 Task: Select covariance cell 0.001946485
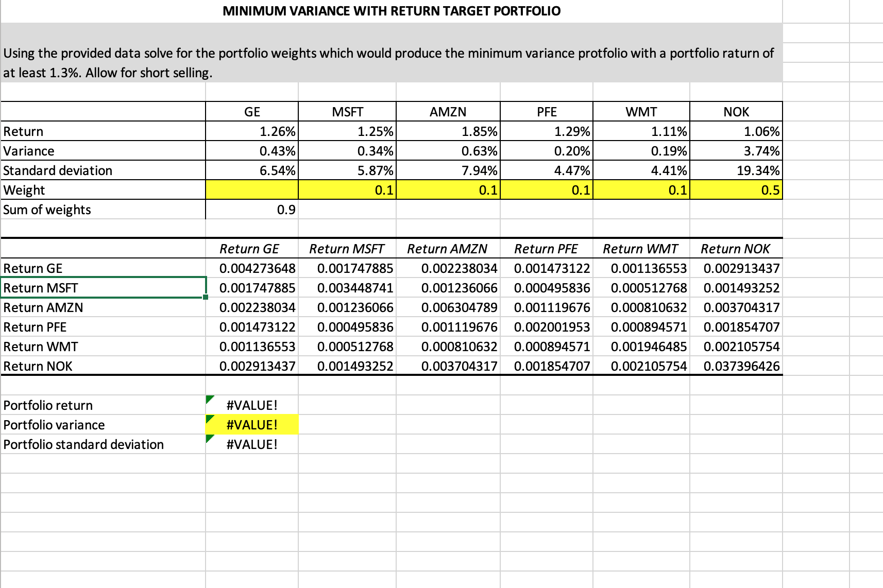(x=641, y=347)
